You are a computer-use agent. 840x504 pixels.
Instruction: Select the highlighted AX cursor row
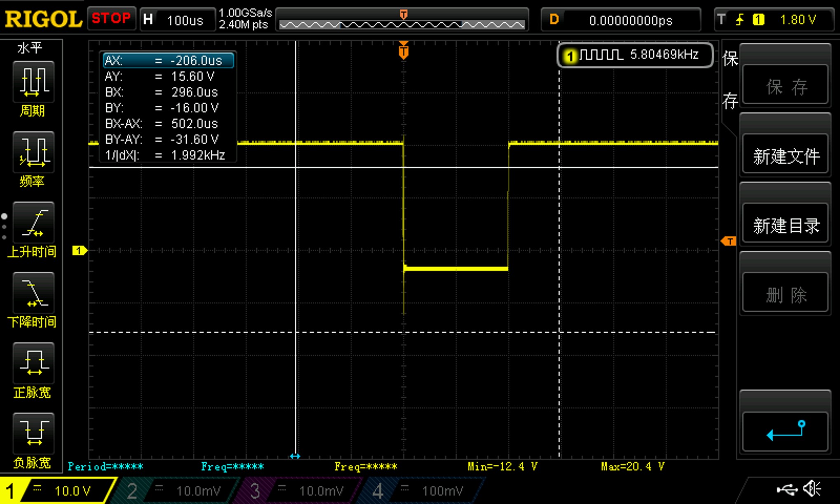pos(168,61)
